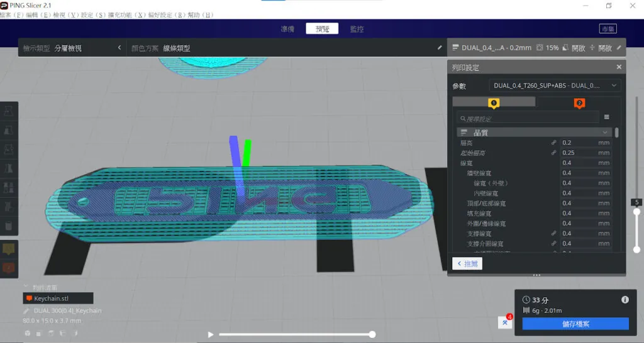This screenshot has height=343, width=644.
Task: Open 擴充功能 (X) menu
Action: tap(126, 15)
